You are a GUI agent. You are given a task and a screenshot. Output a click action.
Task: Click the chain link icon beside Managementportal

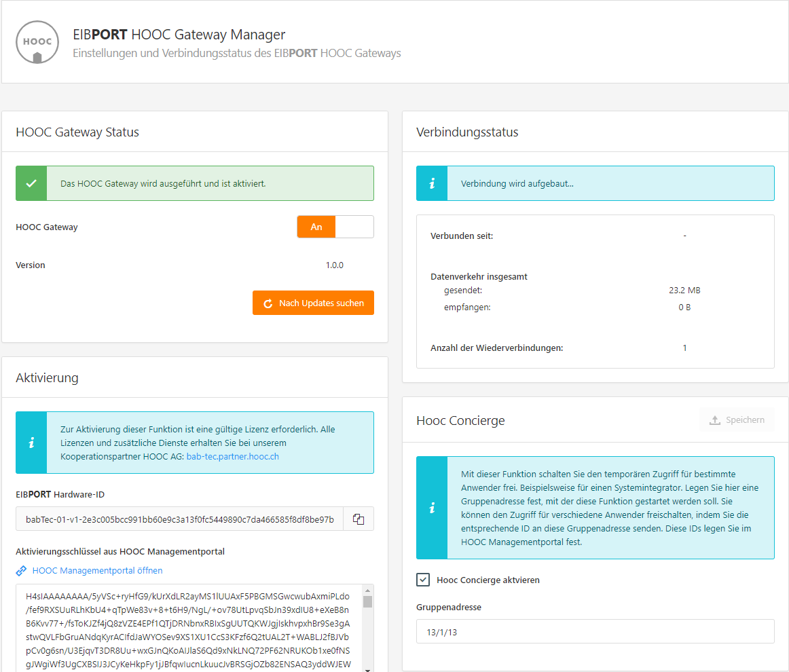pyautogui.click(x=22, y=571)
